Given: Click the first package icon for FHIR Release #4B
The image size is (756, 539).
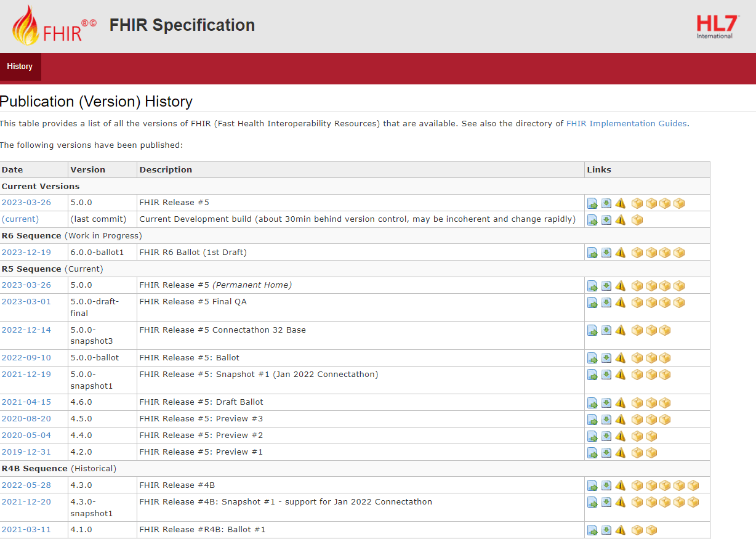Looking at the screenshot, I should tap(637, 485).
